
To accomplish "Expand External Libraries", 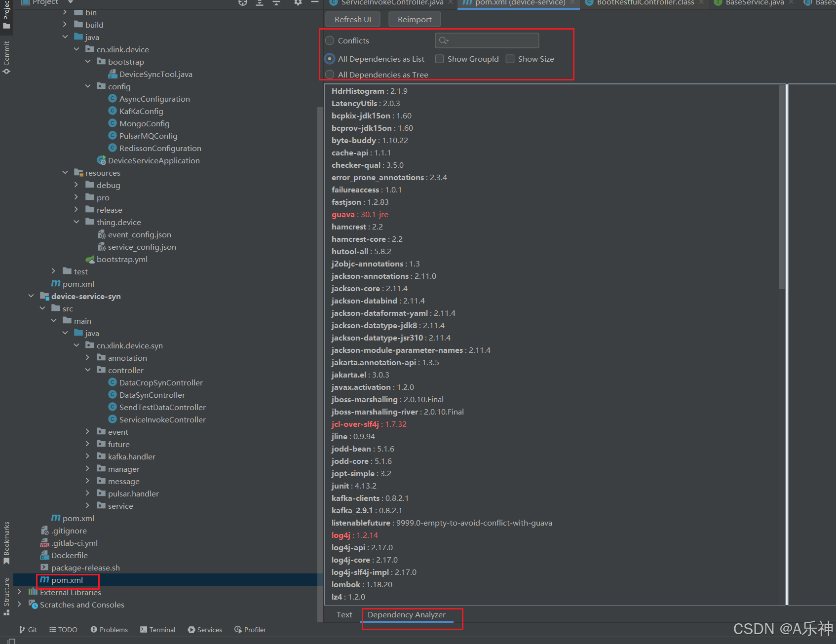I will coord(19,592).
